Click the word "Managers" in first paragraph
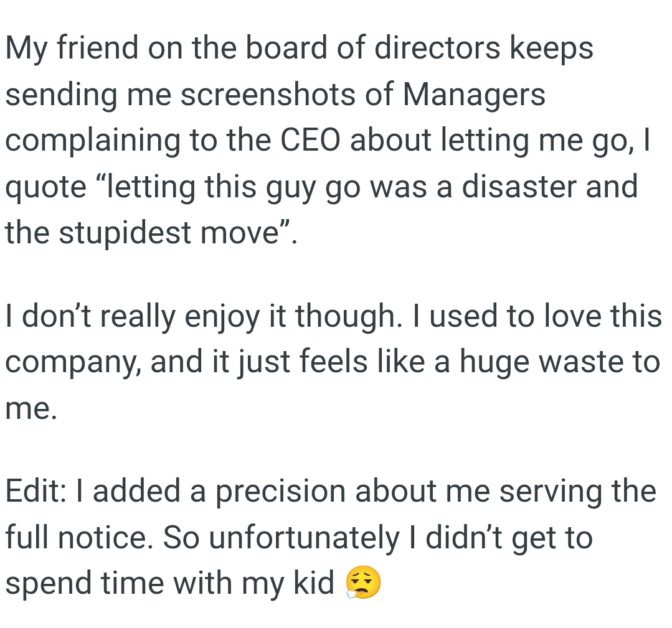Screen dimensions: 672x628 [474, 94]
